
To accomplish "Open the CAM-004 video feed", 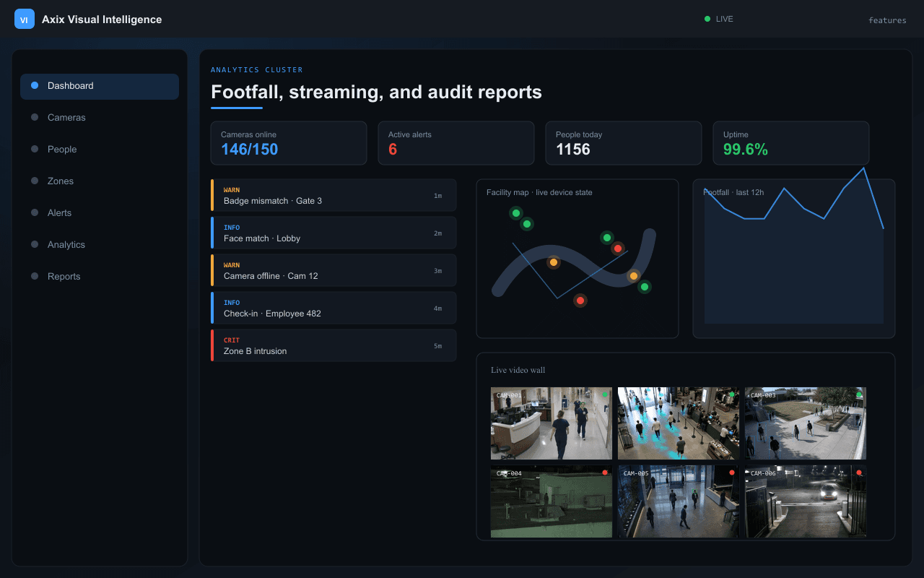I will 552,501.
